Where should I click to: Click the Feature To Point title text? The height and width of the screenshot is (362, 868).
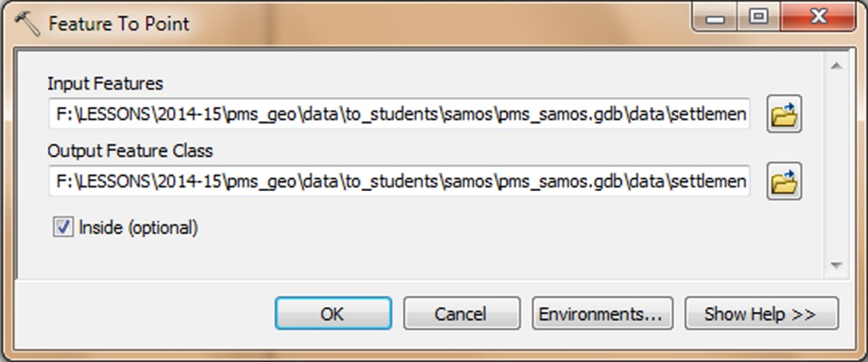pyautogui.click(x=119, y=24)
